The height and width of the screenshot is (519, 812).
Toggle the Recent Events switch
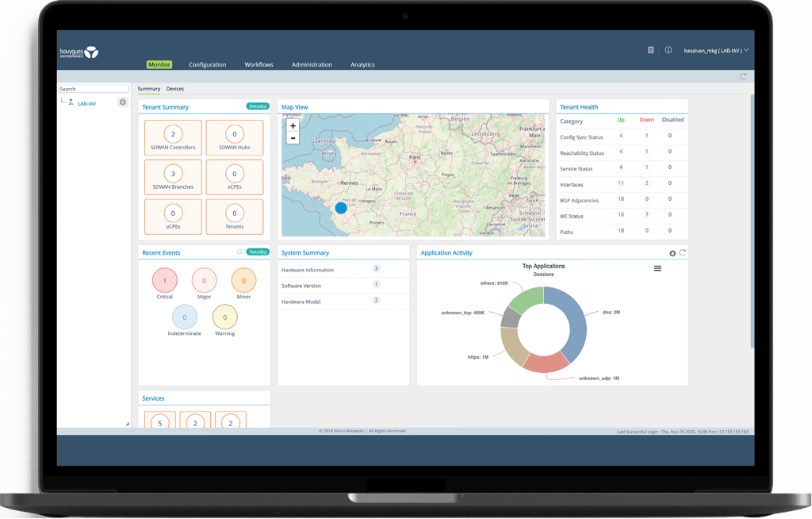pos(241,252)
